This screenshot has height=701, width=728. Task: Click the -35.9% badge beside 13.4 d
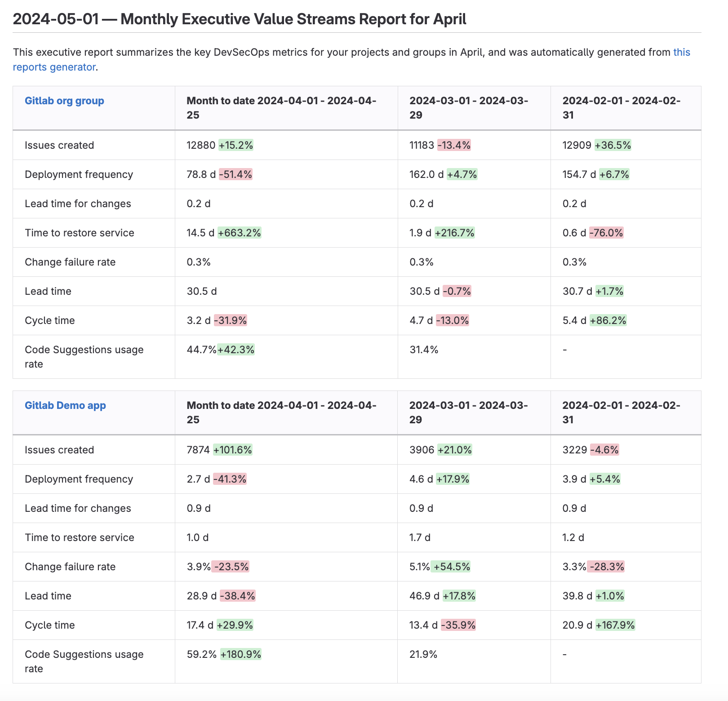click(458, 625)
